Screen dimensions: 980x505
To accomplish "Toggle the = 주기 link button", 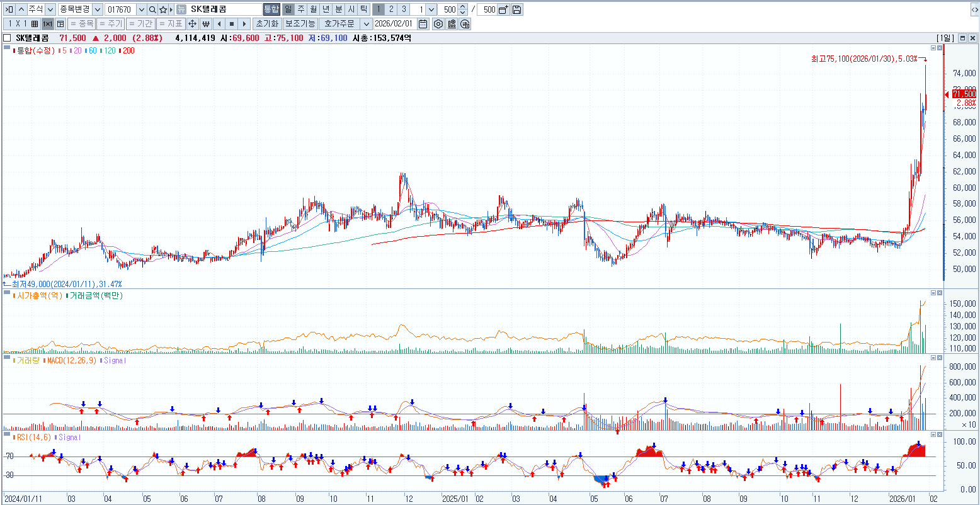I will tap(111, 24).
